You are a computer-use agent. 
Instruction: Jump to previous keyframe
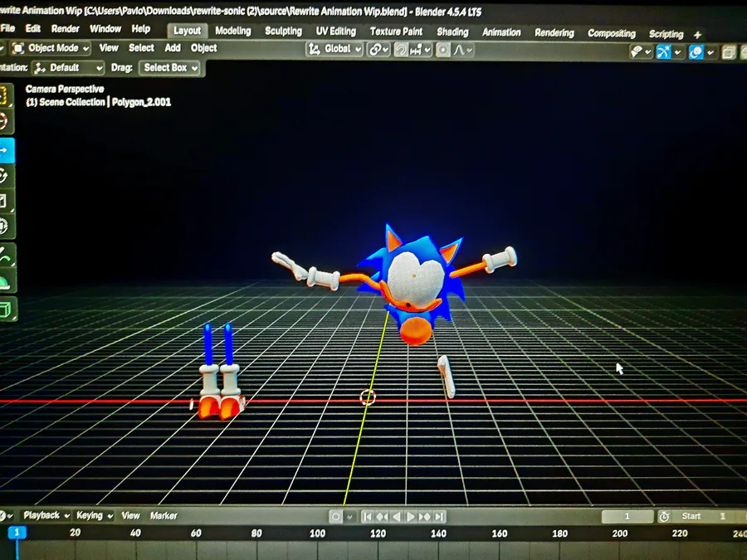tap(382, 517)
